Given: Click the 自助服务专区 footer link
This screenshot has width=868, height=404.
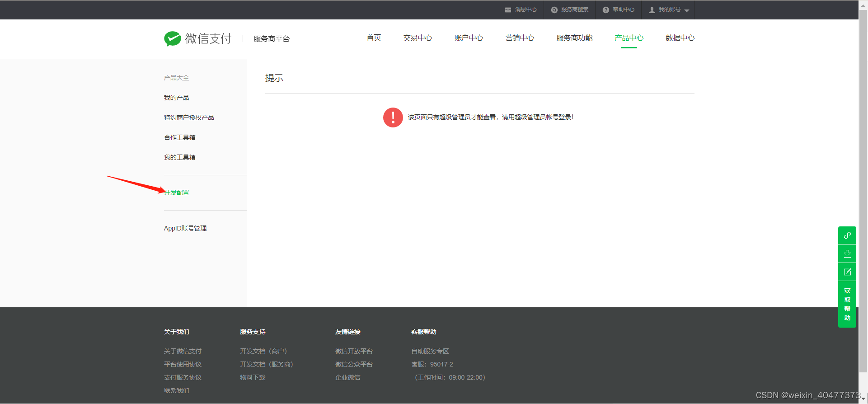Looking at the screenshot, I should (430, 351).
